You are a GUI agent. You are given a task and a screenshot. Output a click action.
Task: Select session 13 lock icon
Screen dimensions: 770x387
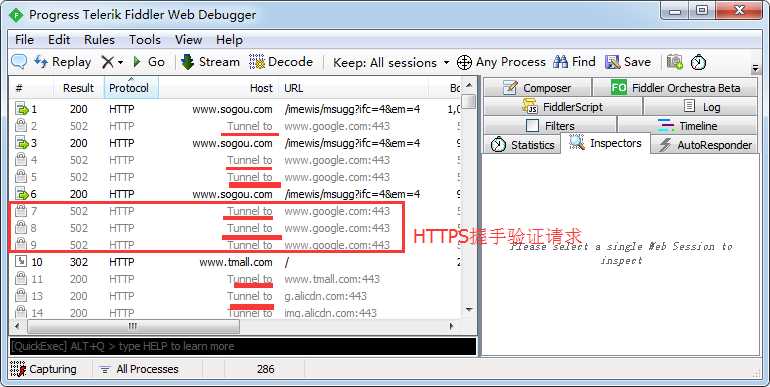coord(21,296)
